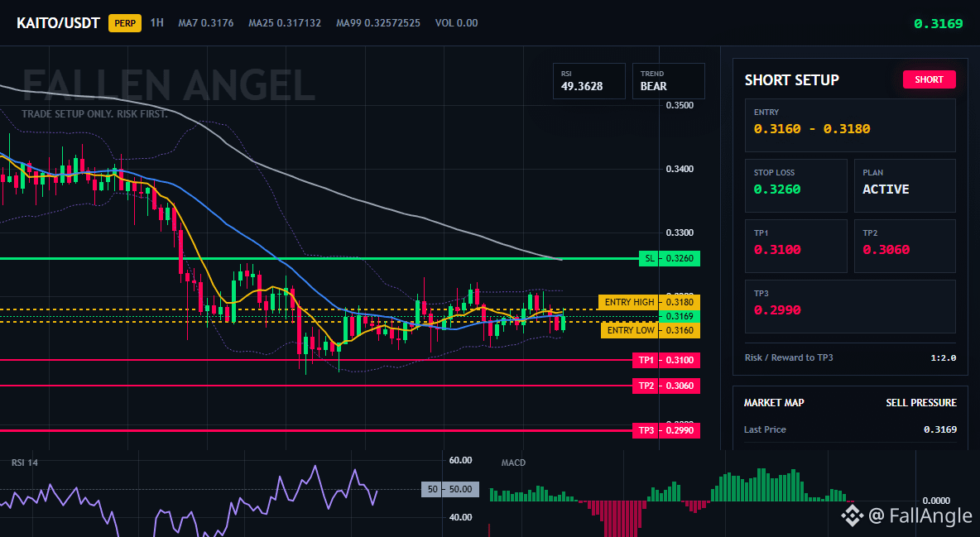The width and height of the screenshot is (980, 537).
Task: Click the red SHORT badge button
Action: tap(929, 79)
